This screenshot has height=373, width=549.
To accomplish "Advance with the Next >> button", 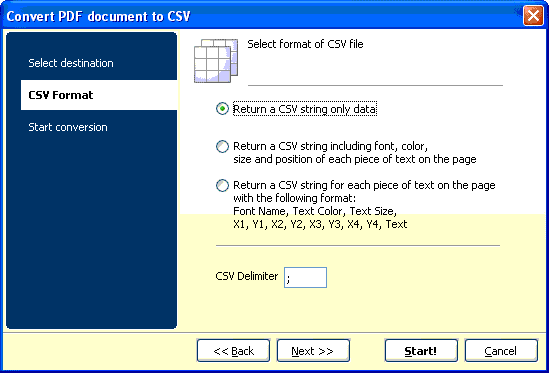I will click(313, 351).
